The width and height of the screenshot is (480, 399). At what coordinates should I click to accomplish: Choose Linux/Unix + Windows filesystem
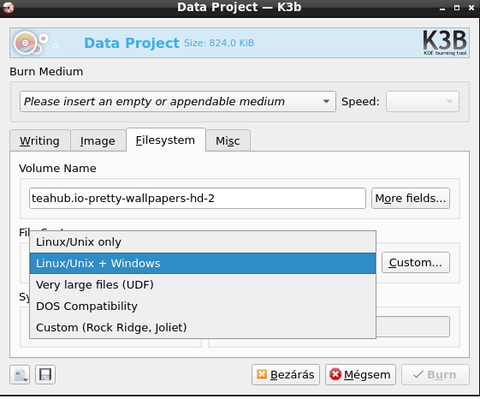(203, 263)
